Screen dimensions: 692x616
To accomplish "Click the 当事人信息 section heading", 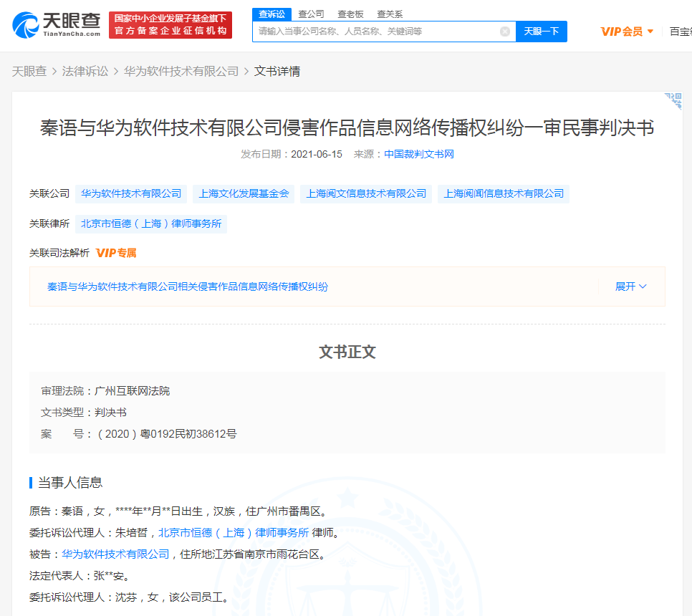I will [69, 483].
